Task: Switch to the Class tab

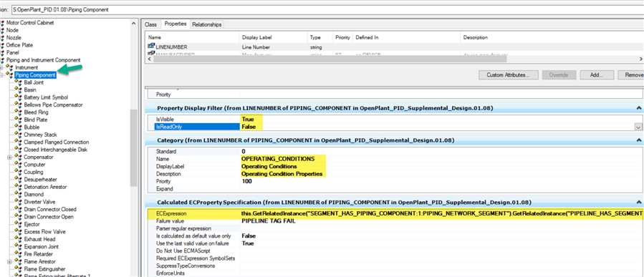Action: click(150, 24)
